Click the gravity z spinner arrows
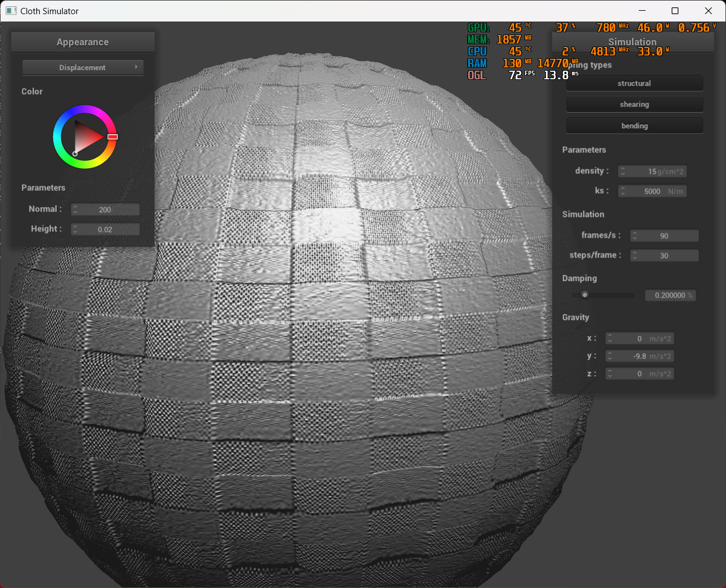This screenshot has height=588, width=726. 609,374
